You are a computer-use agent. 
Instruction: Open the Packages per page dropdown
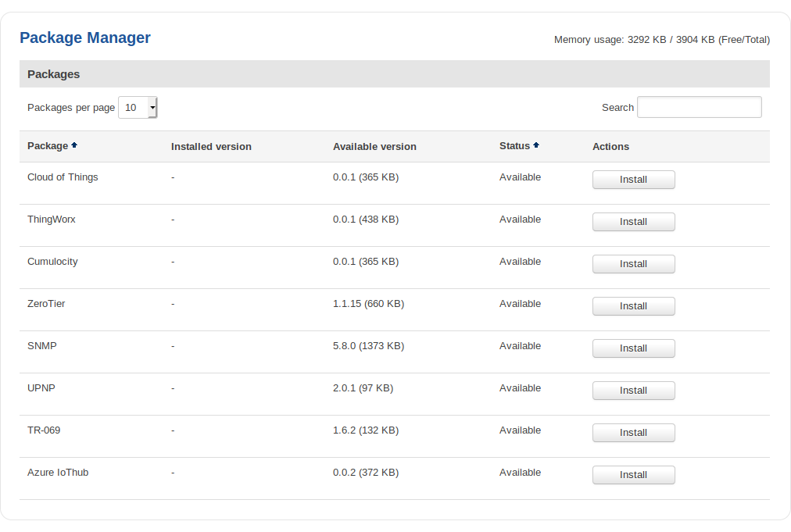click(138, 108)
